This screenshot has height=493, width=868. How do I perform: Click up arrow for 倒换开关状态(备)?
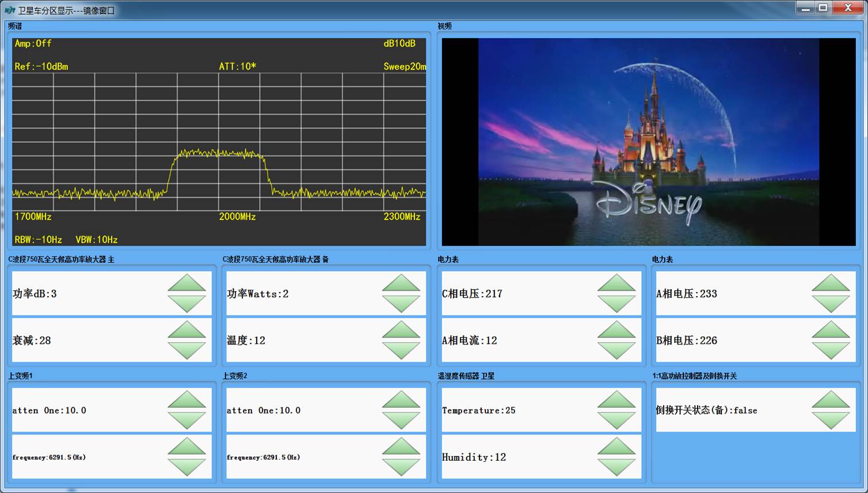pyautogui.click(x=831, y=400)
